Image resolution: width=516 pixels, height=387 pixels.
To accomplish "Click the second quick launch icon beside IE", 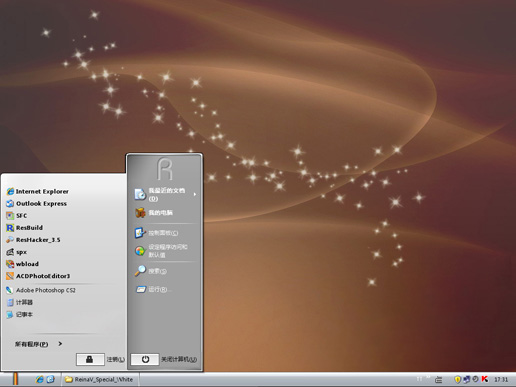I will (51, 379).
